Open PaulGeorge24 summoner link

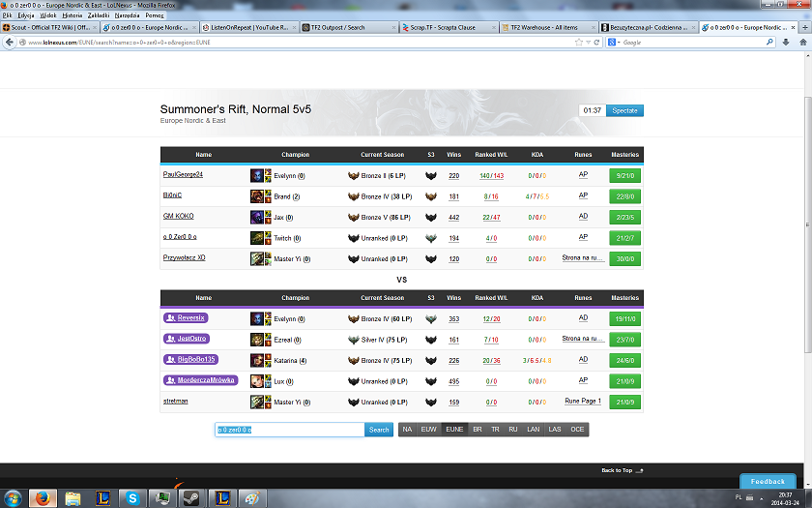tap(183, 174)
